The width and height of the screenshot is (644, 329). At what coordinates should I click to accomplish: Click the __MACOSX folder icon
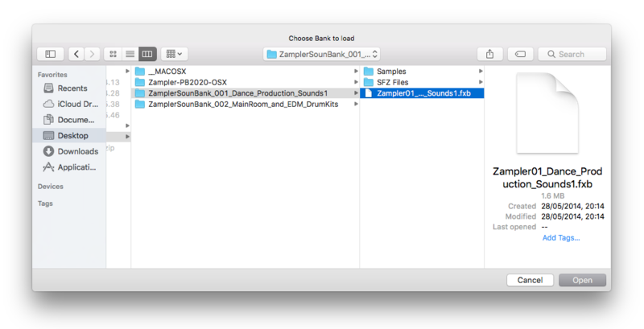click(140, 72)
